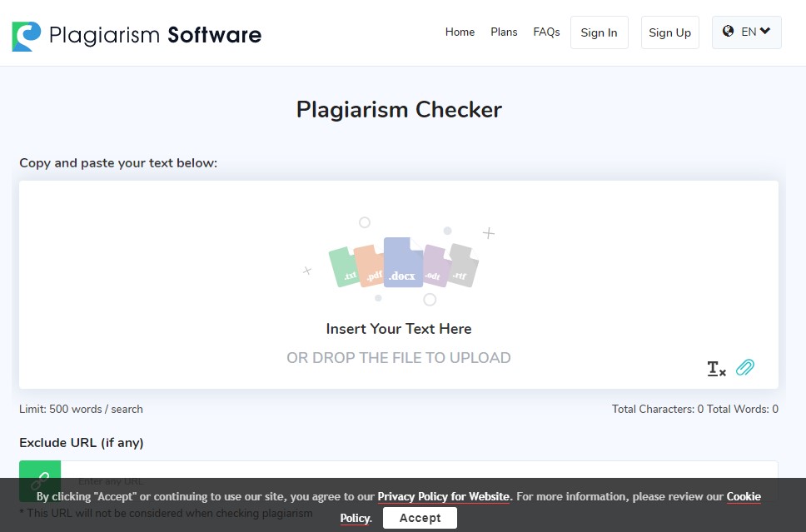Click the clear text formatting icon
Screen dimensions: 806x532
[716, 369]
